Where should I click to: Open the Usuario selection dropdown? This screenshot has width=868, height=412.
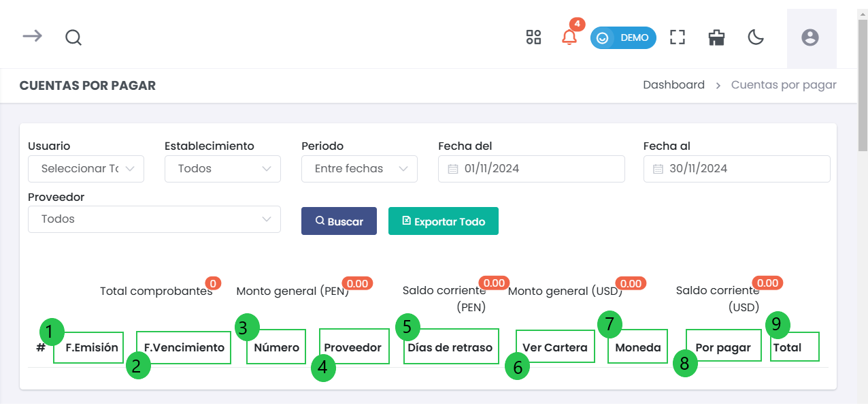[86, 168]
